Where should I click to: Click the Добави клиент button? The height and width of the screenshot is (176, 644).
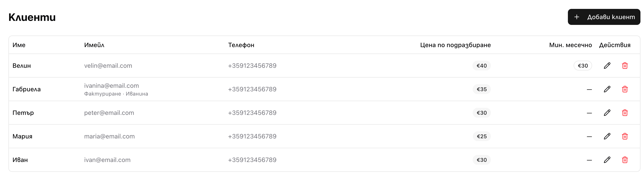click(x=604, y=17)
